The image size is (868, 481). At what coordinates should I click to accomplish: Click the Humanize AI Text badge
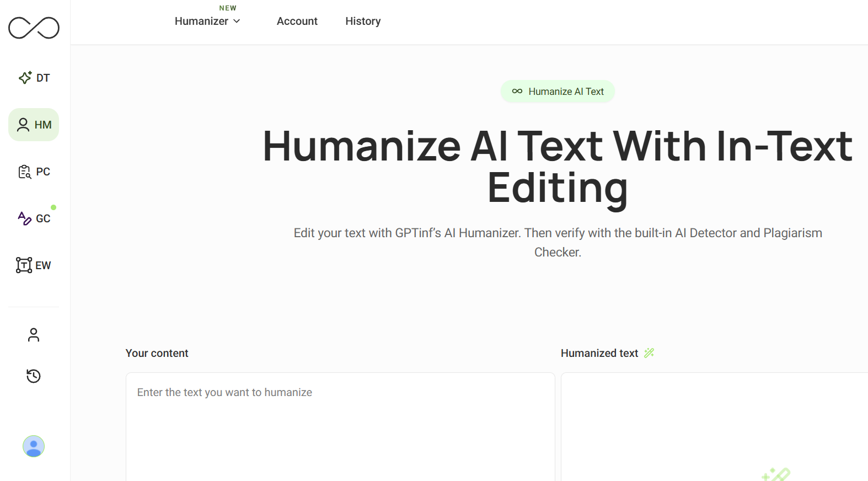558,92
